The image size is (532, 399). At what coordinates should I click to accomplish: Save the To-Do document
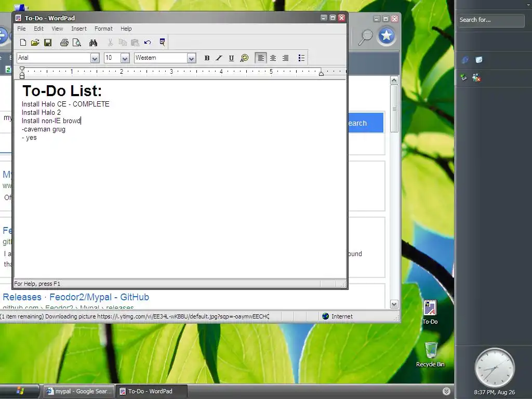click(47, 43)
